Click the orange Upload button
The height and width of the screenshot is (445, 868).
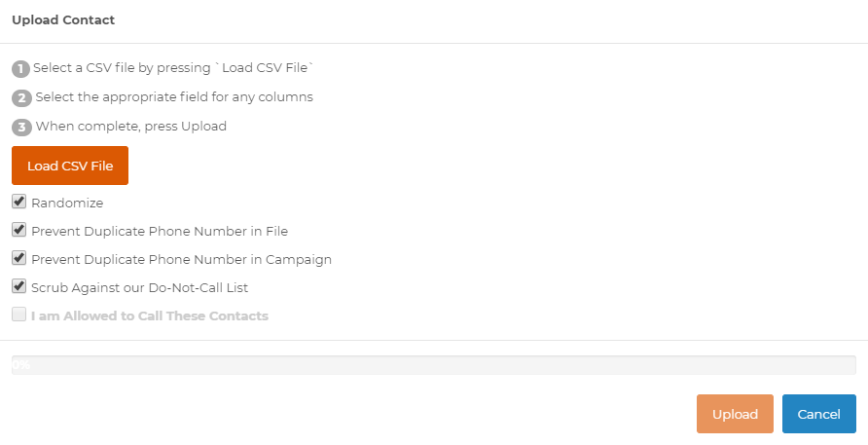coord(735,414)
